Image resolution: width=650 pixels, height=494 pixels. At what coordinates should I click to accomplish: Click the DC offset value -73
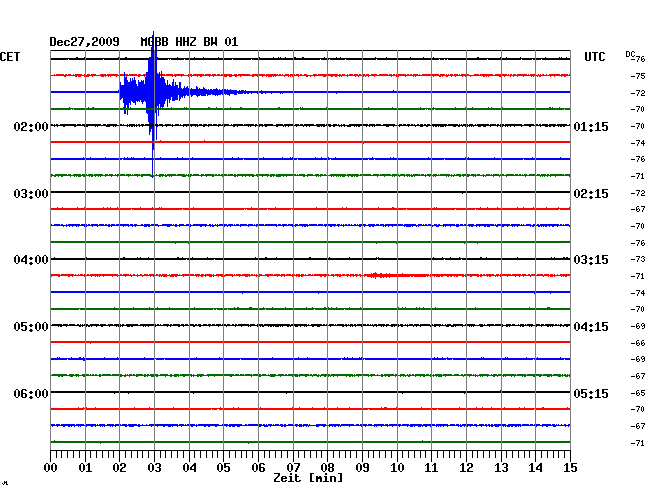[x=638, y=259]
